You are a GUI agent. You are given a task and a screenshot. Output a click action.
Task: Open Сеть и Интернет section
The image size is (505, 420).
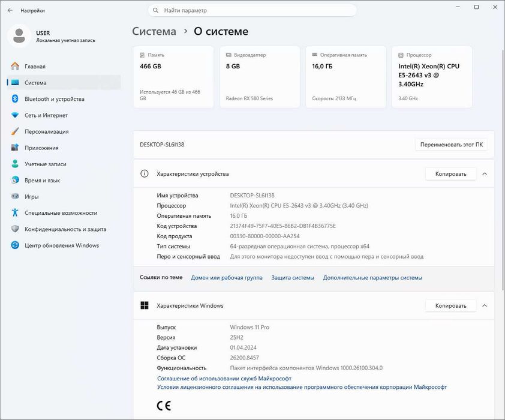click(x=64, y=115)
